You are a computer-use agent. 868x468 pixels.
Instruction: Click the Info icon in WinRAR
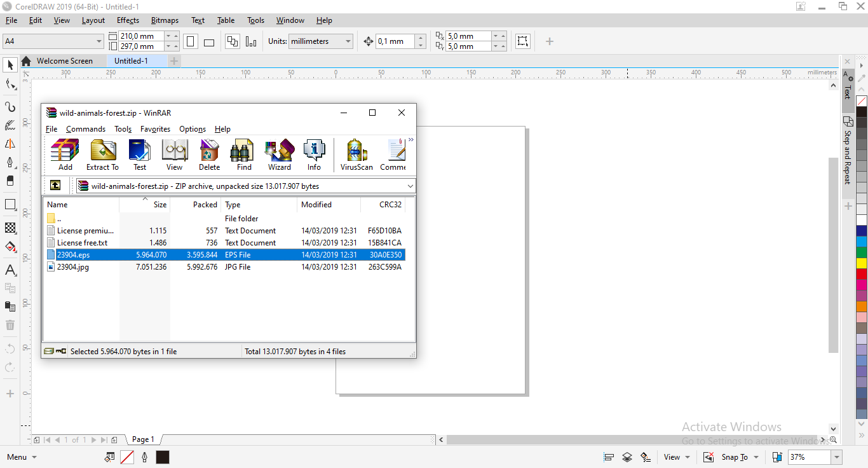(x=314, y=155)
